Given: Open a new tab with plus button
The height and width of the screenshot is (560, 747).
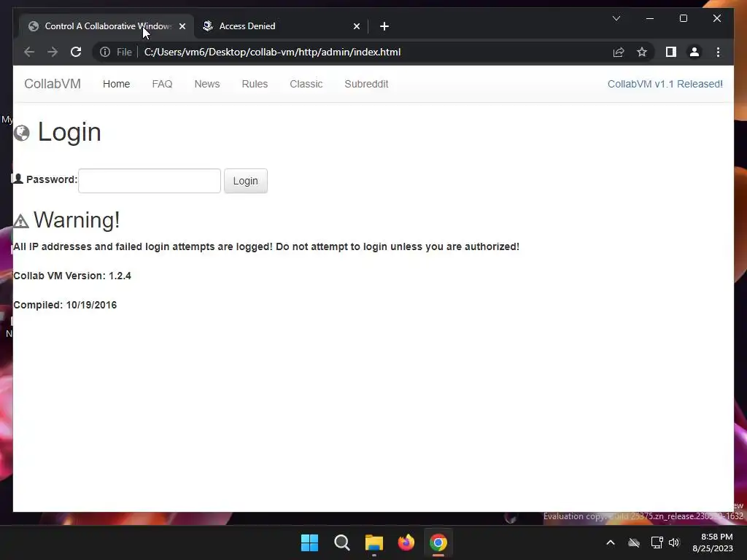Looking at the screenshot, I should coord(384,26).
